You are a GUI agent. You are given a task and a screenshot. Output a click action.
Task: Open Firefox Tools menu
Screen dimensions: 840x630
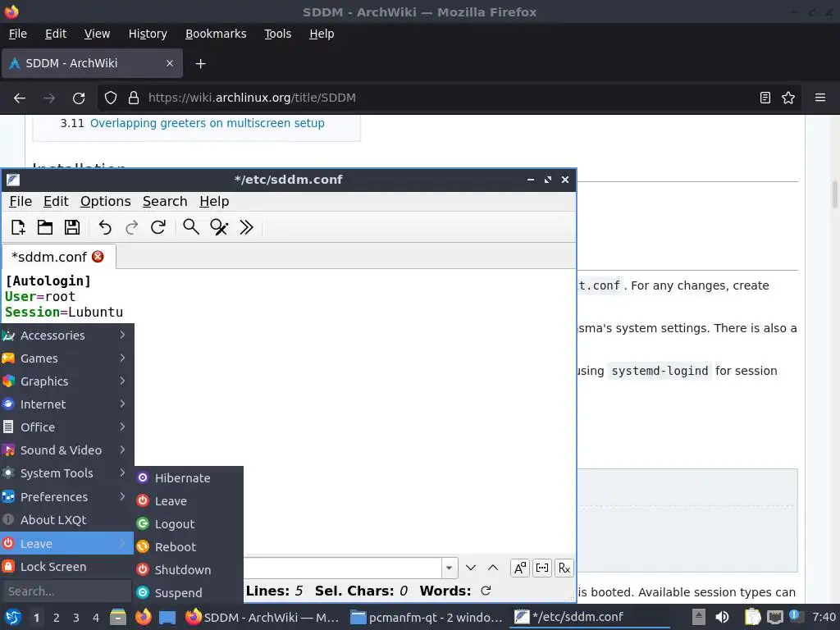coord(277,34)
